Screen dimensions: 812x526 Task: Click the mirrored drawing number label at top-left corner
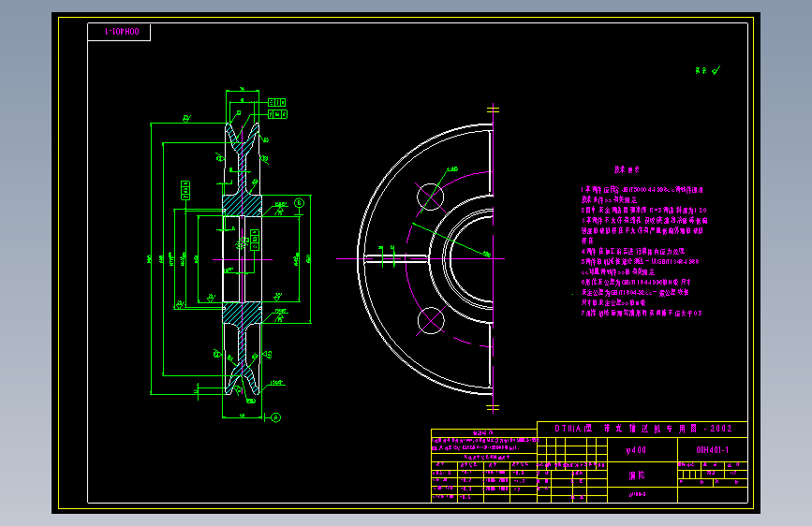click(x=122, y=32)
